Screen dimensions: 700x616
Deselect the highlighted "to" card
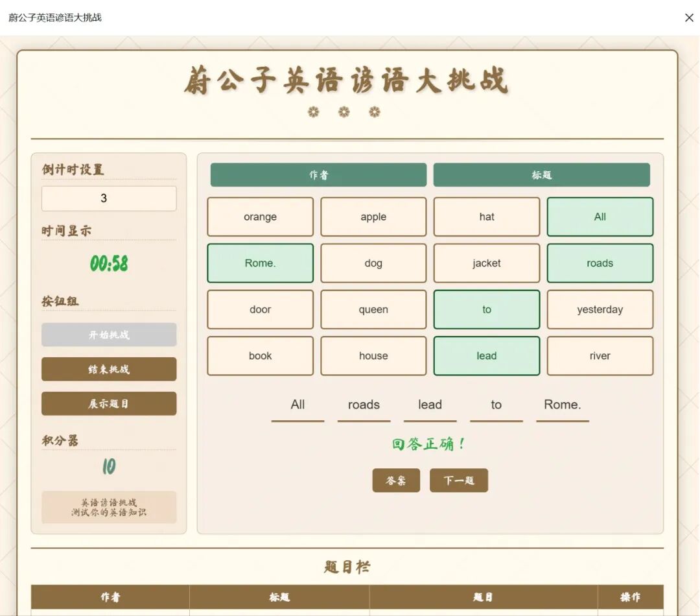pos(486,309)
